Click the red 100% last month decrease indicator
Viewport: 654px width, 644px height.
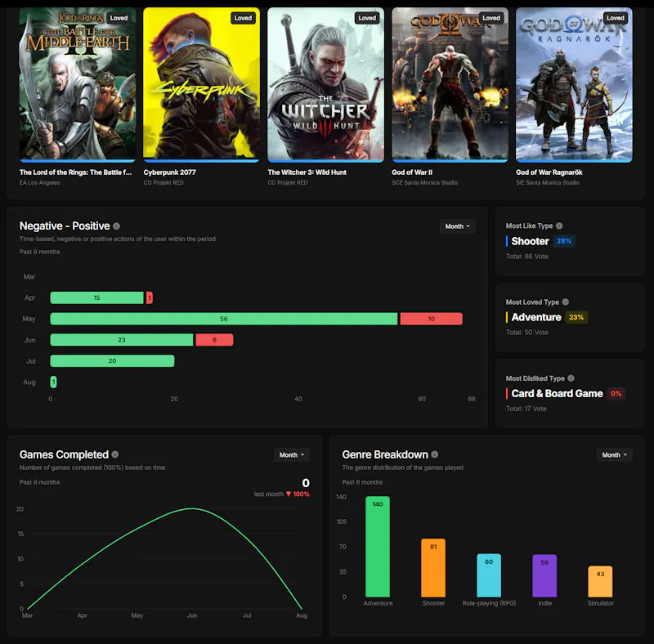pos(298,494)
